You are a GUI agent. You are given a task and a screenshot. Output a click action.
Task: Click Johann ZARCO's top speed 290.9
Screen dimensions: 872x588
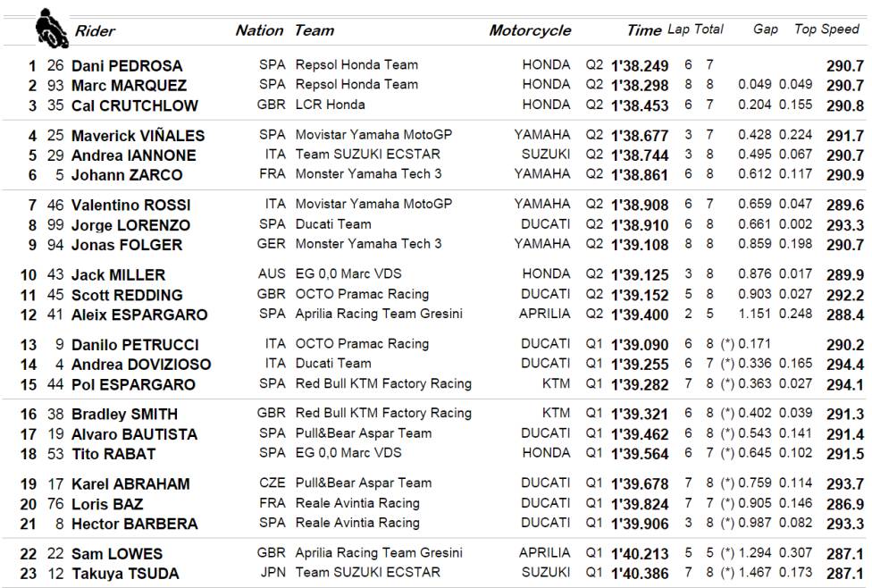845,175
